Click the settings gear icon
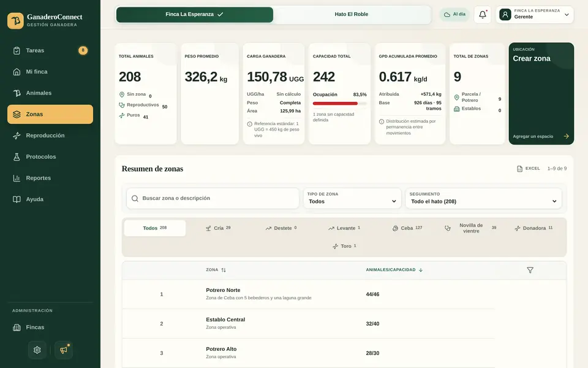 (37, 350)
